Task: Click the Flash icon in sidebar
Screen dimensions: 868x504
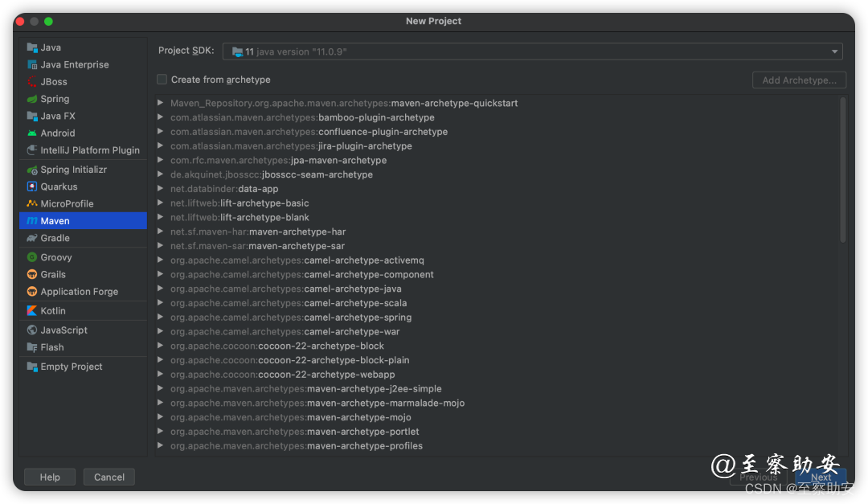Action: coord(32,347)
